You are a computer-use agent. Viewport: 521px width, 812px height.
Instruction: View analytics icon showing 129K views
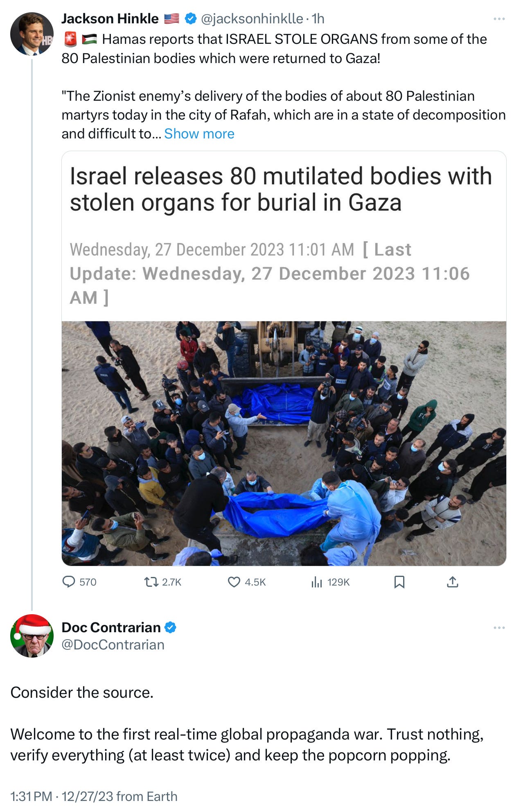(317, 582)
